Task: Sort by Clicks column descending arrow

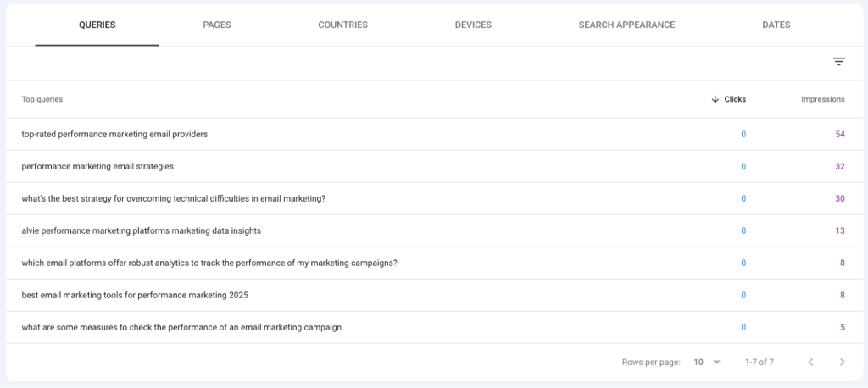Action: 715,99
